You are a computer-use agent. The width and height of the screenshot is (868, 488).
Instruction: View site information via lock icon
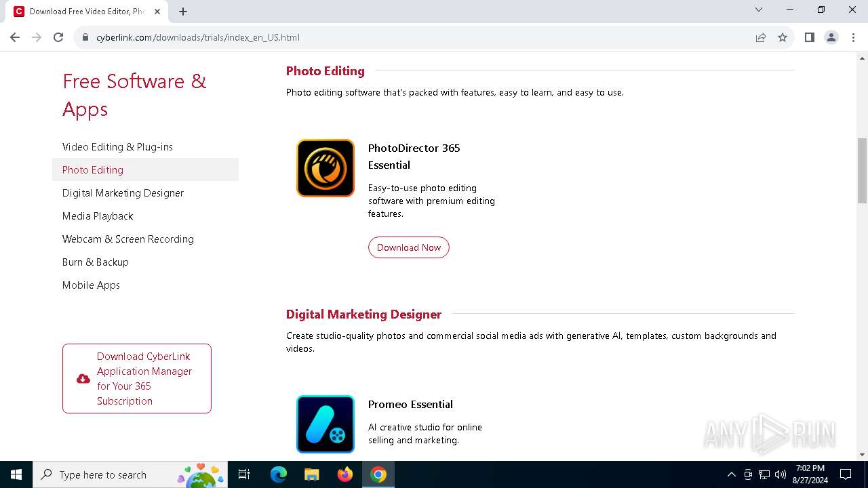pyautogui.click(x=85, y=37)
